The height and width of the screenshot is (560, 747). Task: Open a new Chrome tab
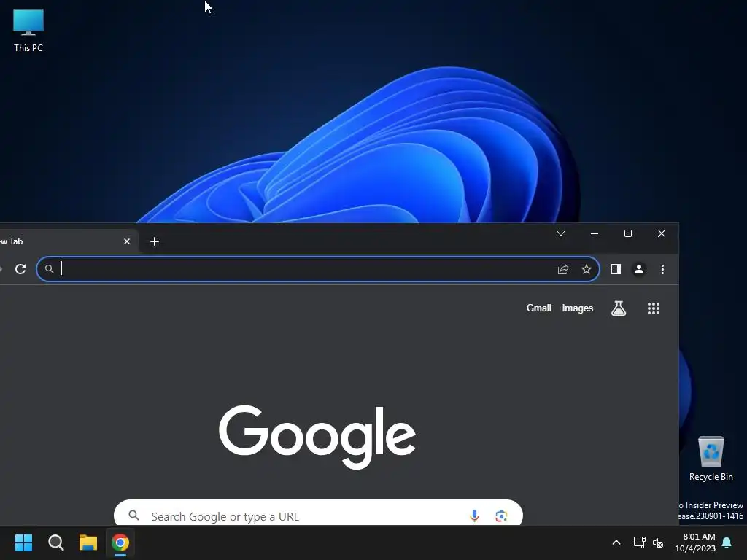(155, 241)
